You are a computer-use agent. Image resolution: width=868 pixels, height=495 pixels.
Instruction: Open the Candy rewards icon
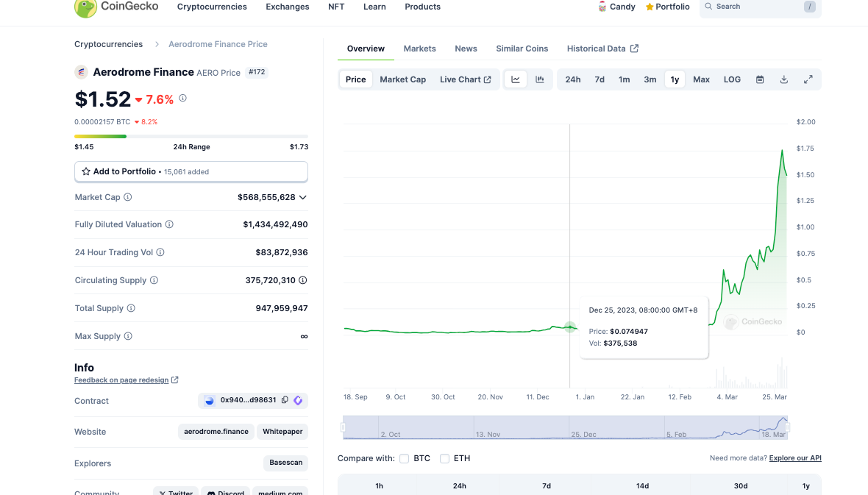click(602, 7)
